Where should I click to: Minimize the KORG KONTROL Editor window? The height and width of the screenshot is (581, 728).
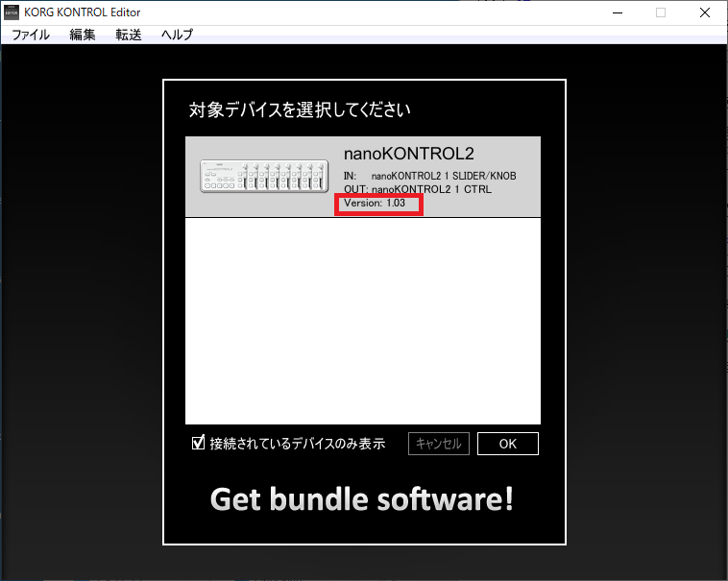618,12
